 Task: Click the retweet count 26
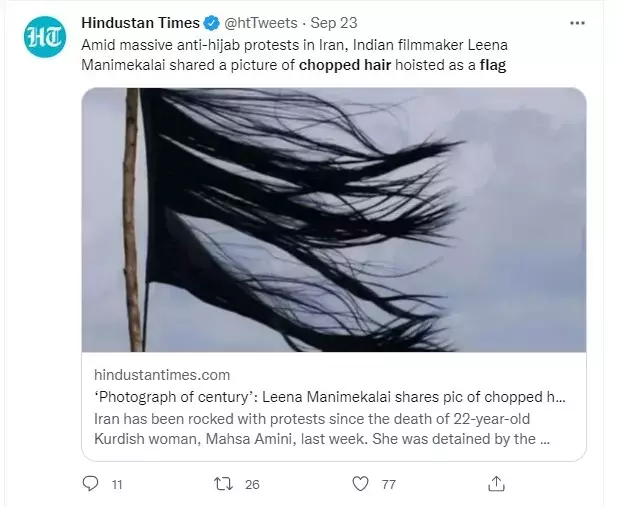[x=252, y=485]
